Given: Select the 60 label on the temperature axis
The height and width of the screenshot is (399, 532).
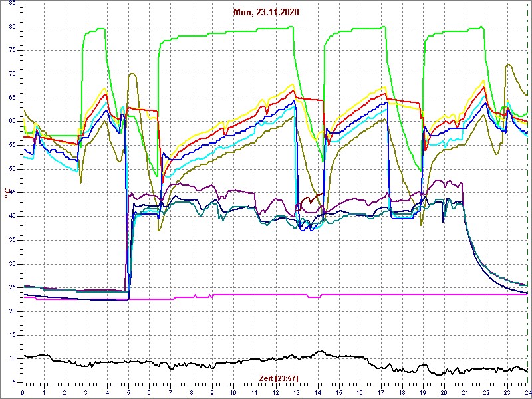Looking at the screenshot, I should [12, 122].
